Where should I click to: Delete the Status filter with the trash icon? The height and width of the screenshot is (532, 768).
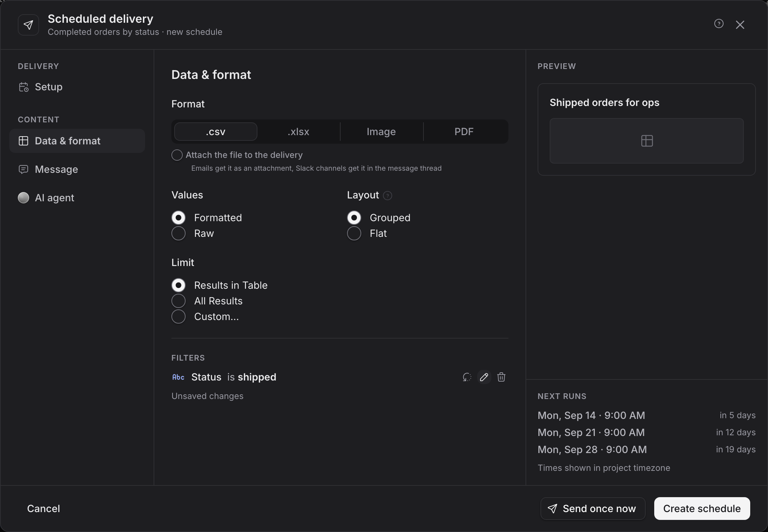501,377
